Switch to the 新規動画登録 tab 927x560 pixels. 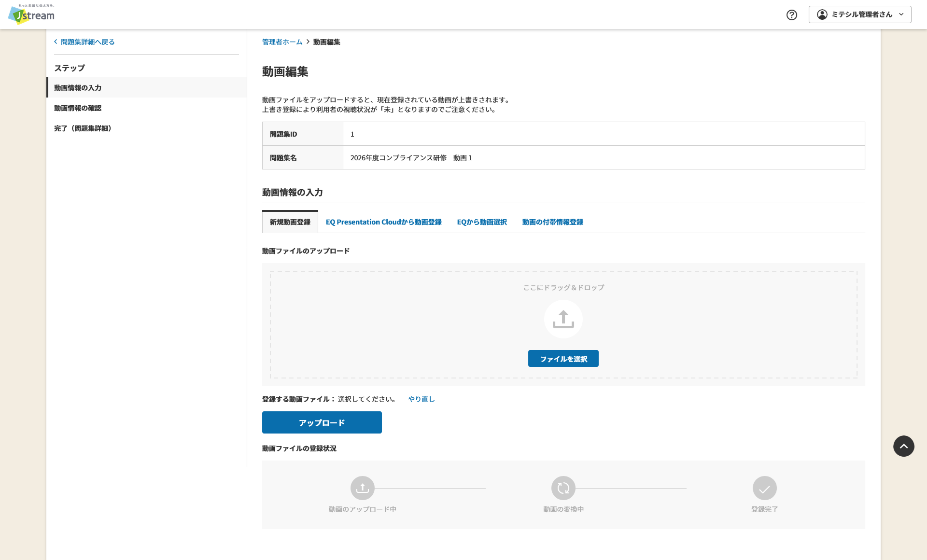pyautogui.click(x=290, y=222)
